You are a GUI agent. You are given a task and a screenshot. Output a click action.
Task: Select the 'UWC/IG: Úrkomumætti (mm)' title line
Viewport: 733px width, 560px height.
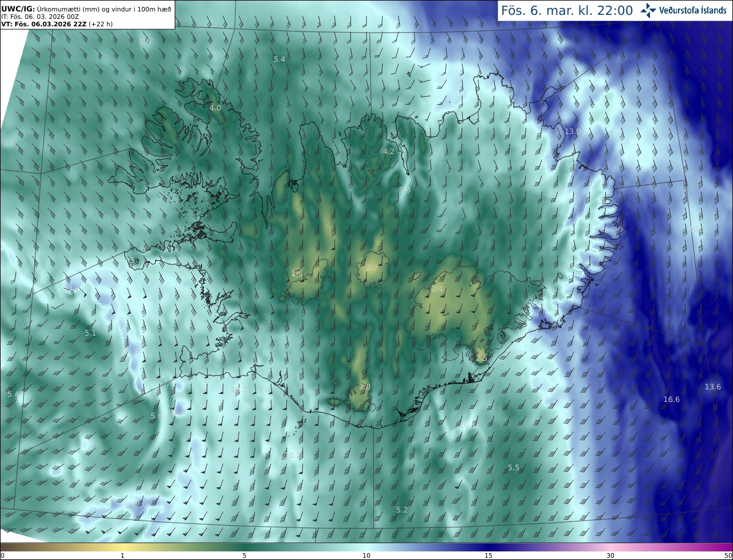pyautogui.click(x=86, y=9)
